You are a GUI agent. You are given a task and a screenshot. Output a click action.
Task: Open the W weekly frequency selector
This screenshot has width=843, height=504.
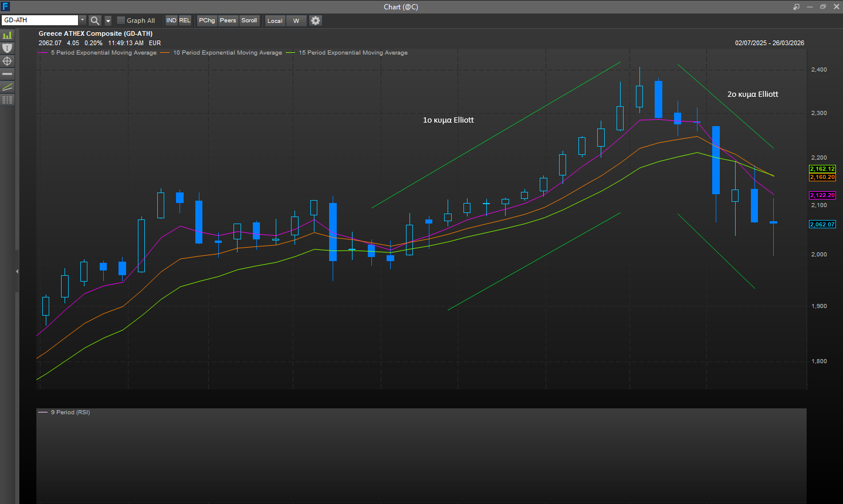coord(296,20)
